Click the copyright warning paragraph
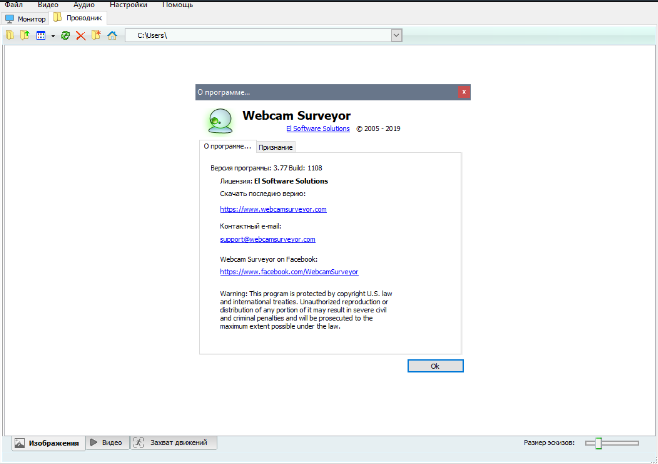 (x=306, y=310)
